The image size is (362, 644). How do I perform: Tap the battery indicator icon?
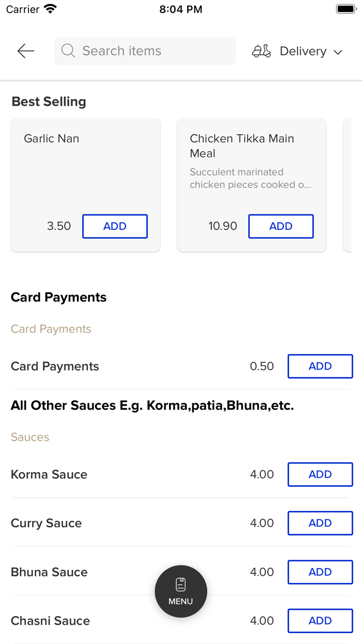click(345, 9)
